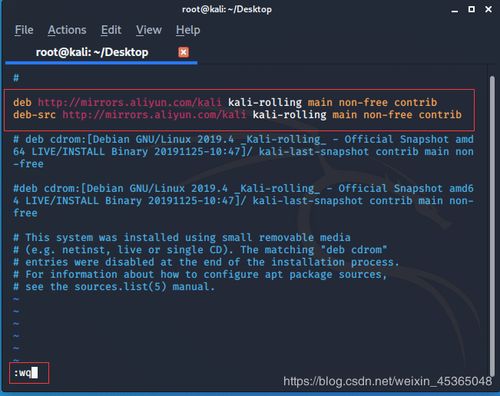Click the mirrors.aliyun.com URL on the deb-src line
The width and height of the screenshot is (500, 396).
pos(154,114)
